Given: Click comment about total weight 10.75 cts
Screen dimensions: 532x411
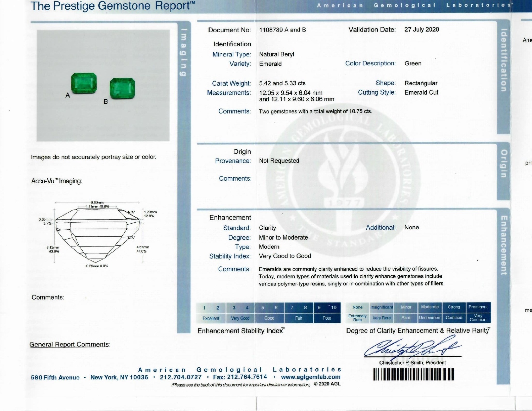Looking at the screenshot, I should [x=315, y=111].
